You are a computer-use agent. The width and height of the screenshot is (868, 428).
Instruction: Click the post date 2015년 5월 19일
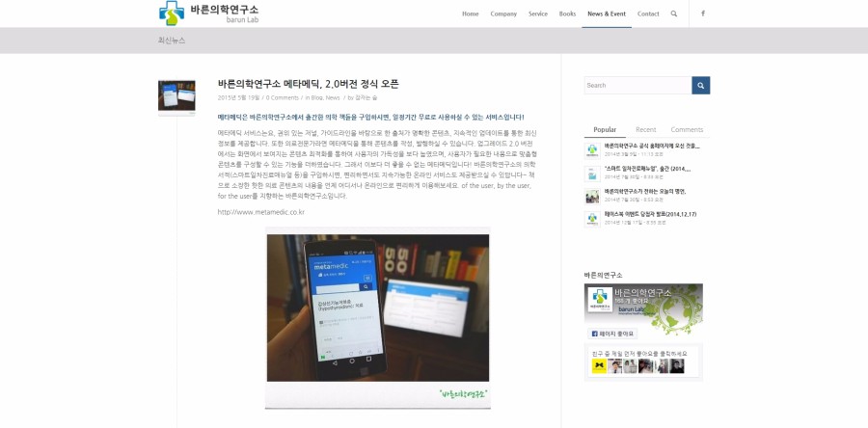[x=238, y=98]
